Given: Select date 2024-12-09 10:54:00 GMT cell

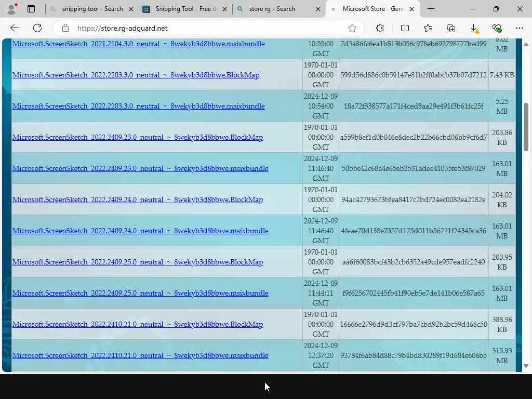Looking at the screenshot, I should 321,106.
